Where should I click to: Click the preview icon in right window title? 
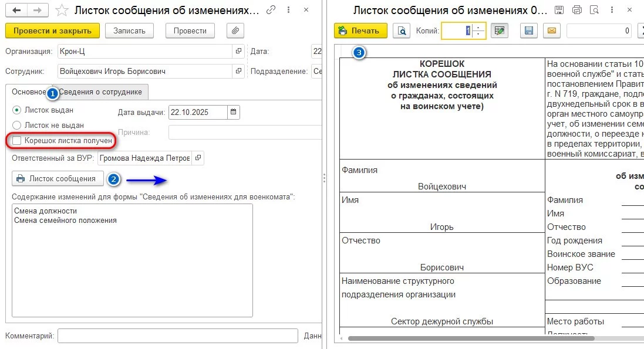[594, 10]
